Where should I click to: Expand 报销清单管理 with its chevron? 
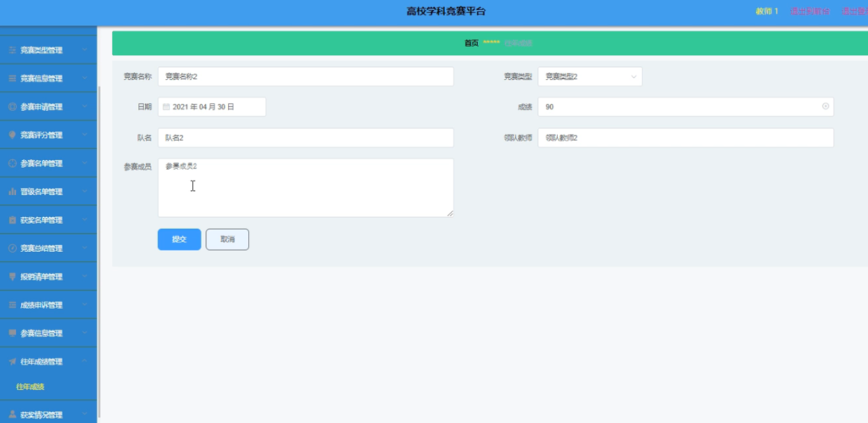(85, 276)
